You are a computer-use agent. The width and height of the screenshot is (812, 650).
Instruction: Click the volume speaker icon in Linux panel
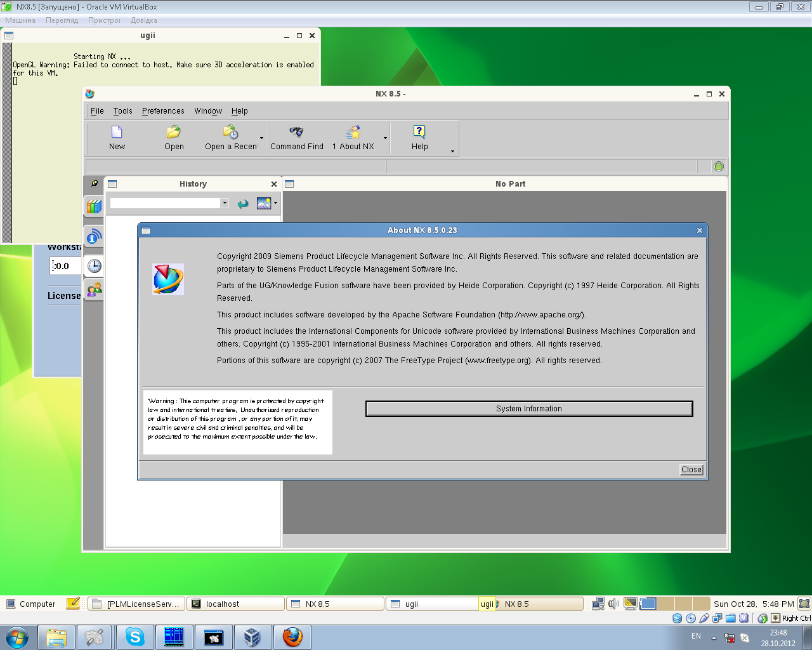coord(613,604)
